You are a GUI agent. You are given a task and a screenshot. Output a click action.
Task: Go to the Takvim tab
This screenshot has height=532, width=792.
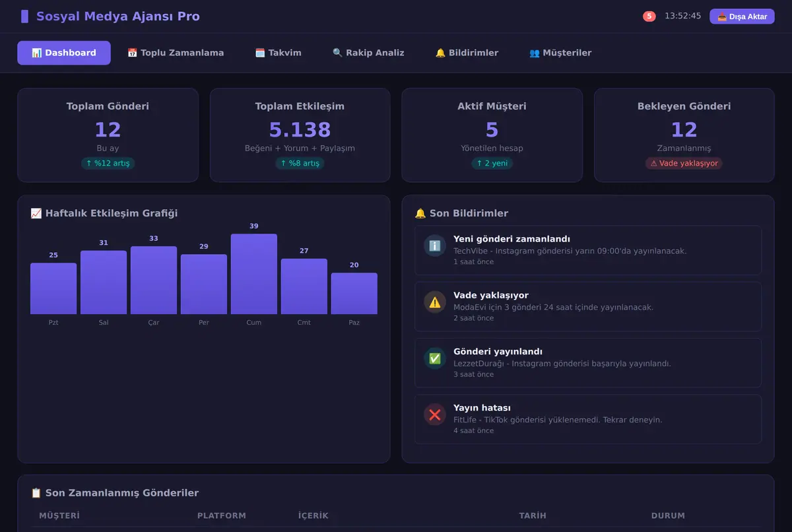coord(279,53)
